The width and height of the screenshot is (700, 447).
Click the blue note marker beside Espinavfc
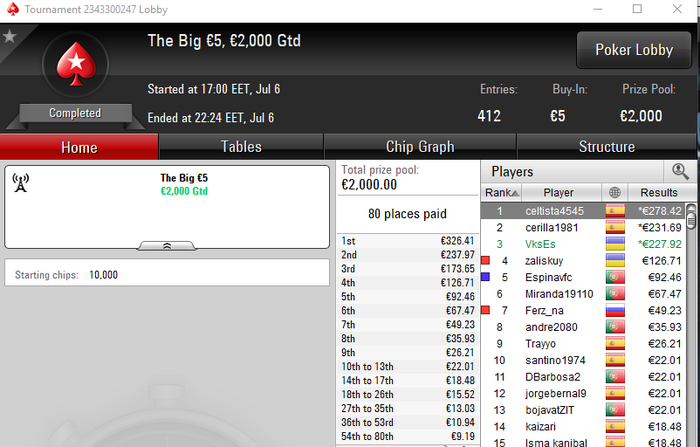(486, 277)
